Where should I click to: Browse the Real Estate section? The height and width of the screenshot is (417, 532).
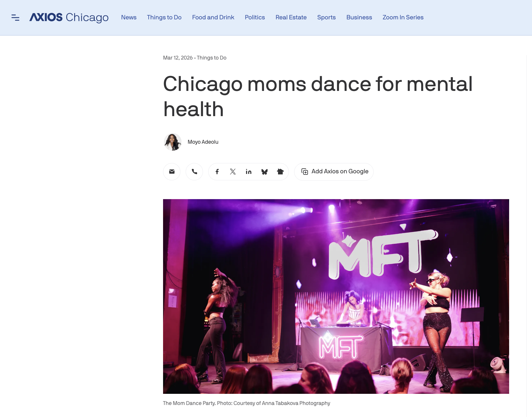point(291,17)
